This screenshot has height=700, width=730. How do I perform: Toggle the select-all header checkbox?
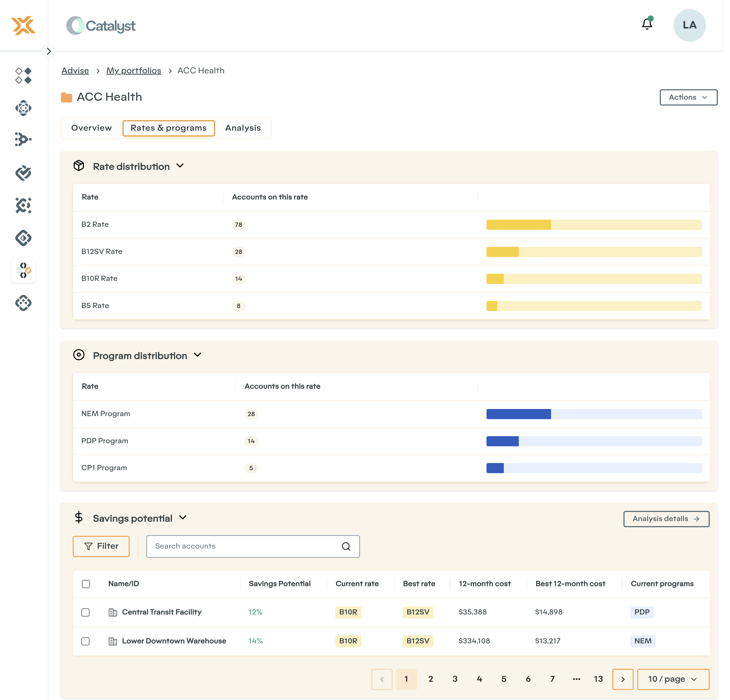(86, 584)
